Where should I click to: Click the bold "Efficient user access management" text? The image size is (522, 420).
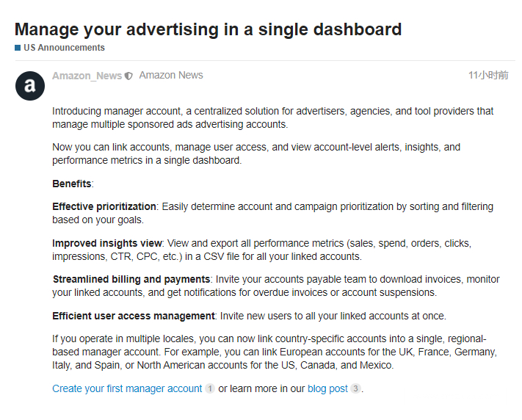[x=134, y=316]
